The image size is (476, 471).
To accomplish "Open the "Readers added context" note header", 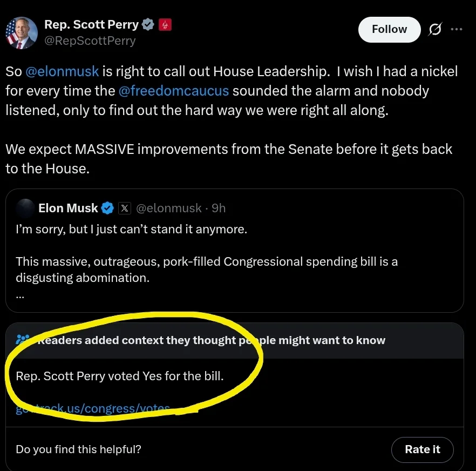I will [x=210, y=340].
